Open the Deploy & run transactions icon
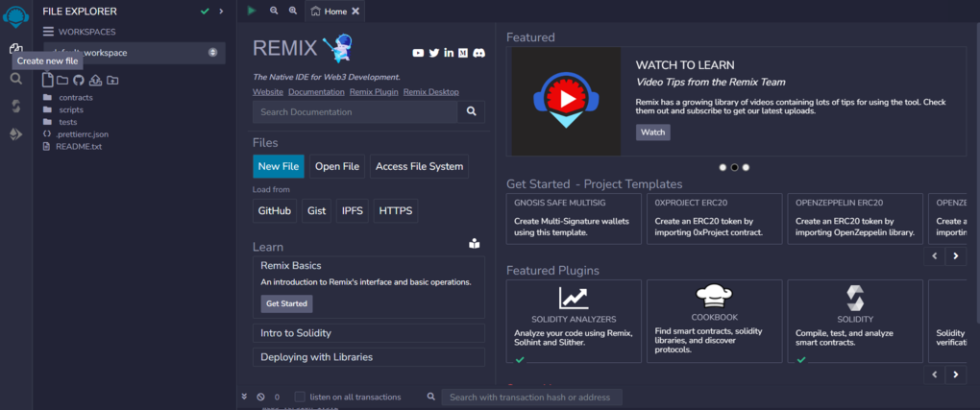The image size is (980, 410). point(16,134)
